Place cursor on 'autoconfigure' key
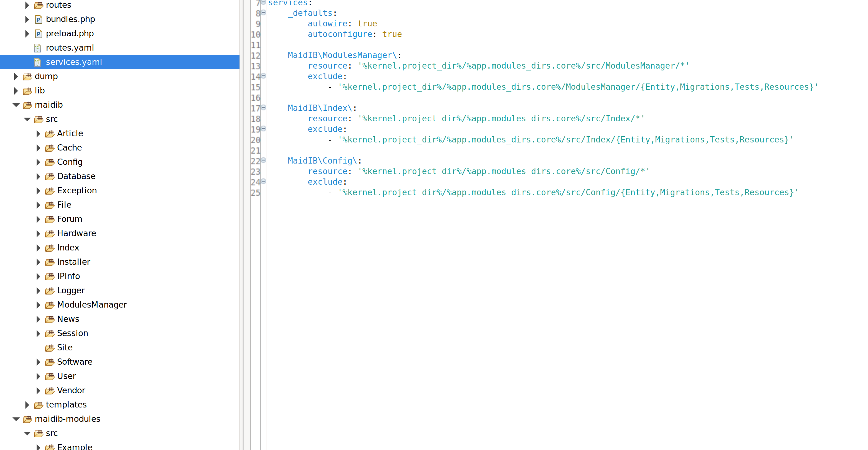This screenshot has width=868, height=450. [x=340, y=34]
